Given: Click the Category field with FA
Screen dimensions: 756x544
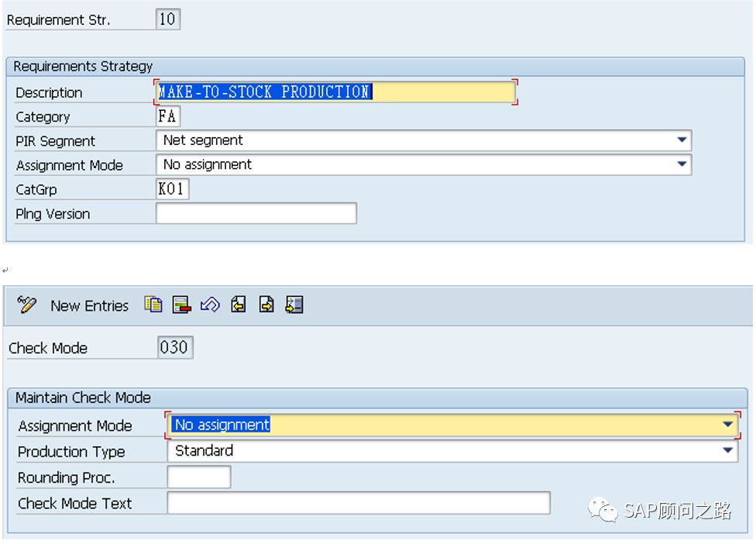Looking at the screenshot, I should pyautogui.click(x=168, y=116).
